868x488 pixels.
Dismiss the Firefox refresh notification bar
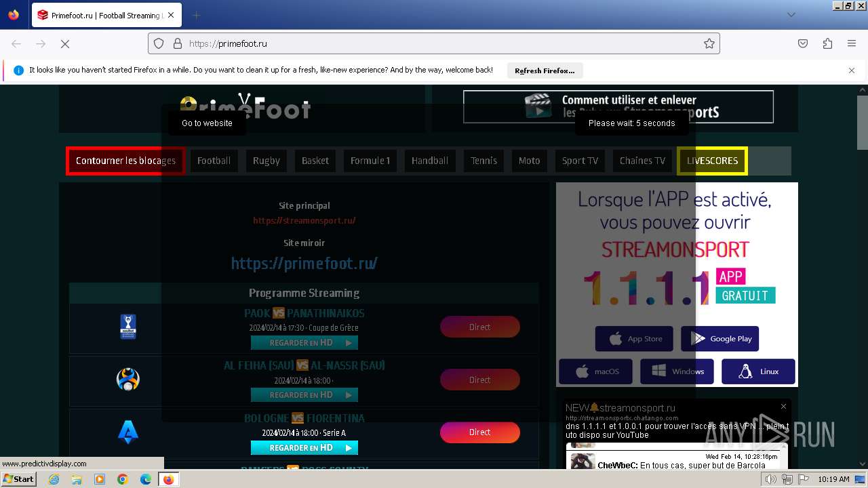coord(852,70)
